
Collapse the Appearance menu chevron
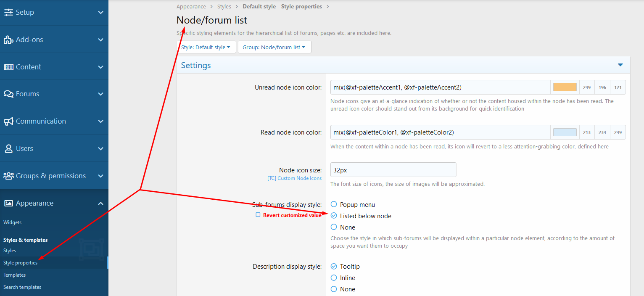point(100,203)
